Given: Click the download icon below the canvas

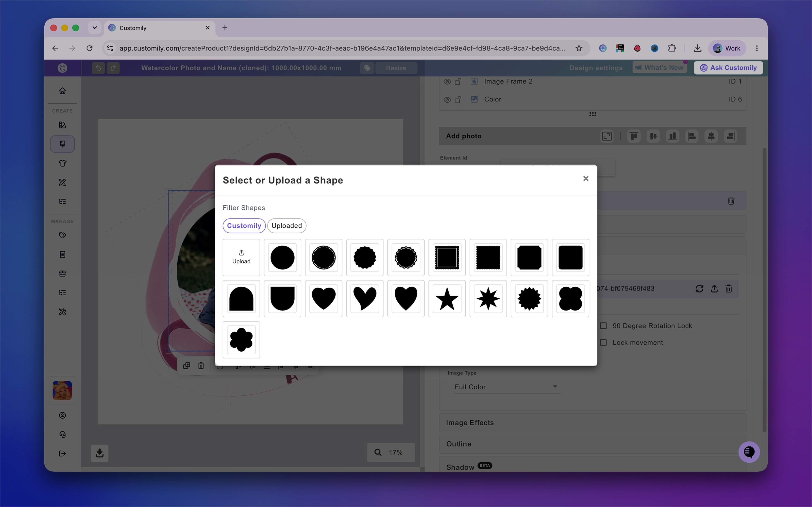Looking at the screenshot, I should coord(100,453).
